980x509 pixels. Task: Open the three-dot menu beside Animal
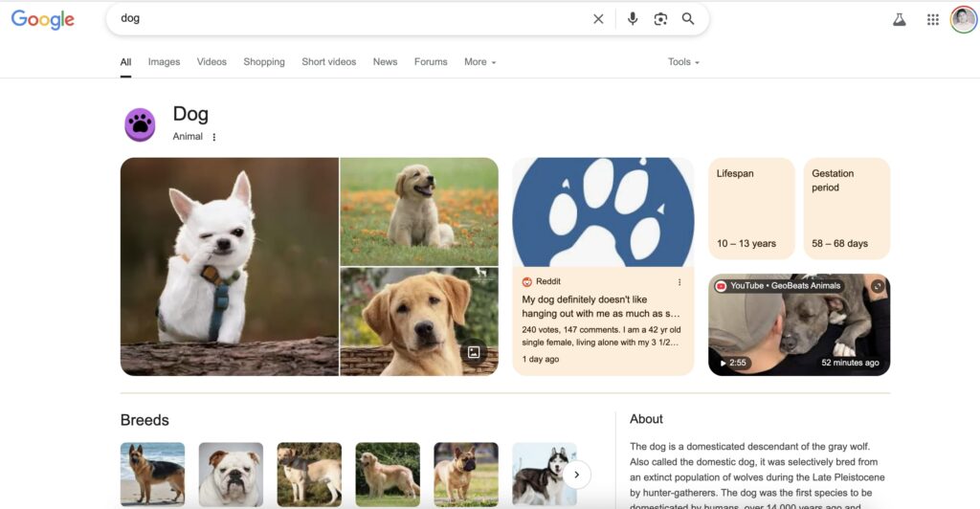point(214,137)
